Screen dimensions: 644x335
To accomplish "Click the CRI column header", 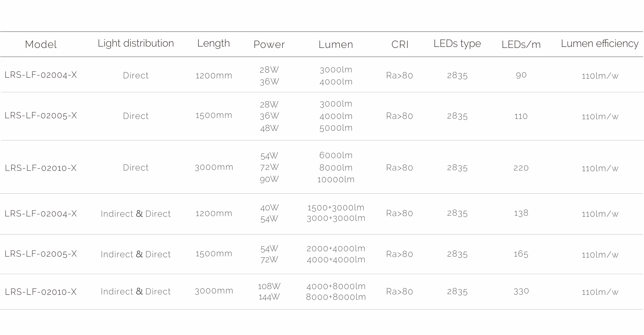I will tap(400, 44).
